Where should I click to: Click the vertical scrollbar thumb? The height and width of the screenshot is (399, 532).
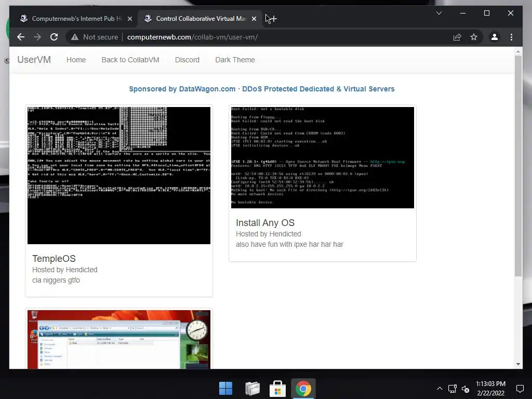tap(518, 166)
